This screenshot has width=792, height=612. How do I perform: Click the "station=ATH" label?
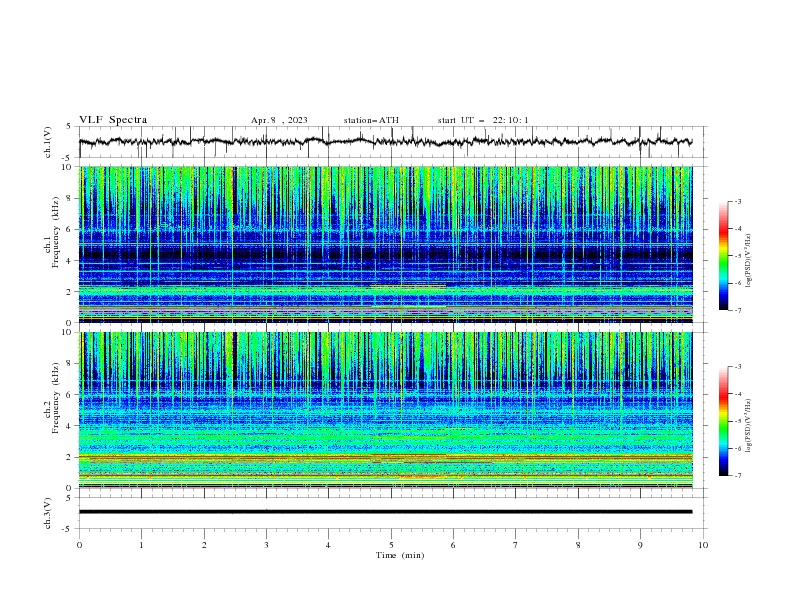coord(371,120)
